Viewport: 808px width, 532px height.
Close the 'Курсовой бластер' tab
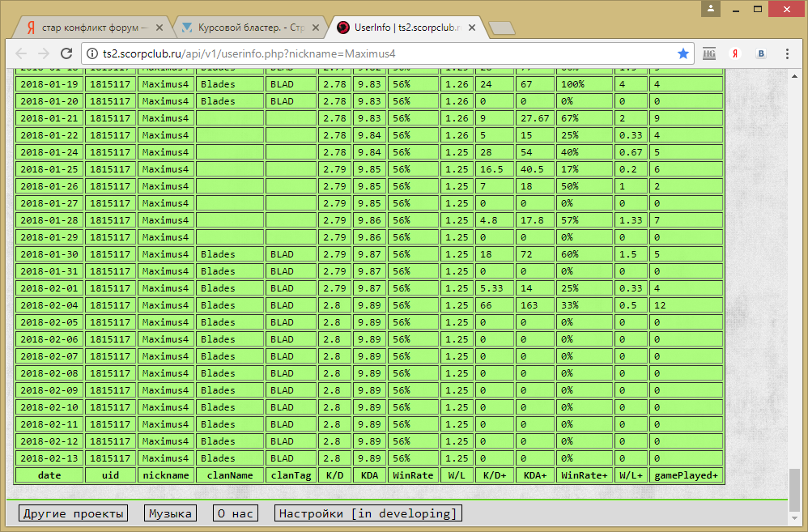pyautogui.click(x=316, y=28)
